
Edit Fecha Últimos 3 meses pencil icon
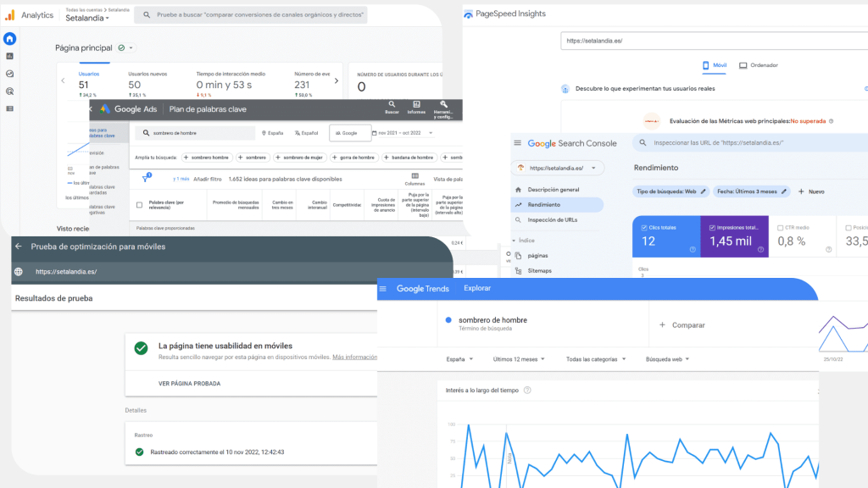(784, 191)
